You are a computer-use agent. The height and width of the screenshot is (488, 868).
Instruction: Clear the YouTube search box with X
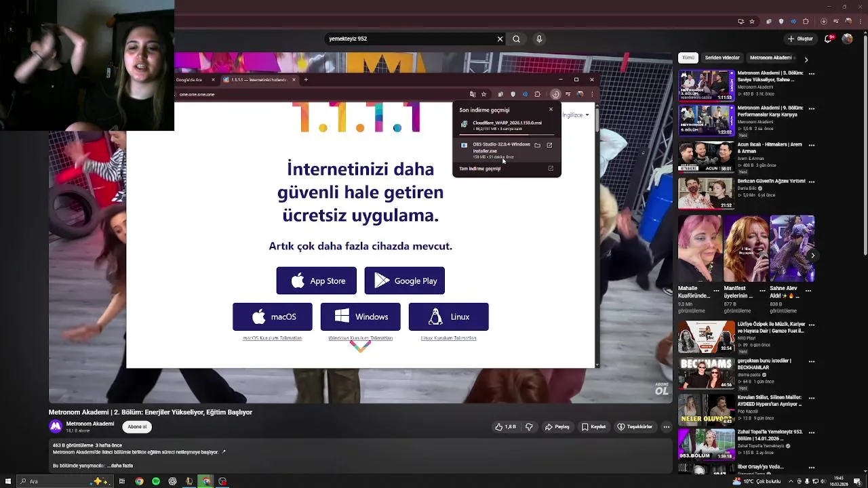pos(500,39)
